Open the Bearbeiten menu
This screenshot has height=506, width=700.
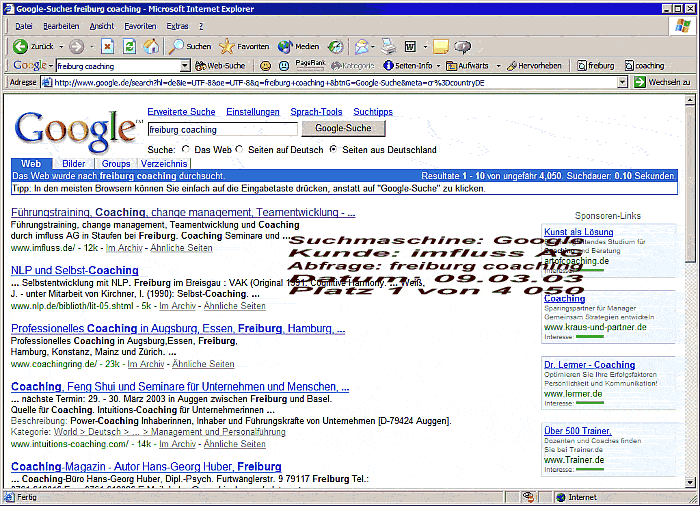[61, 26]
